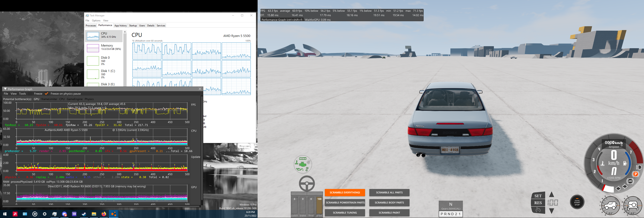Toggle the Engine Start Stop button
644x218 pixels.
click(577, 202)
